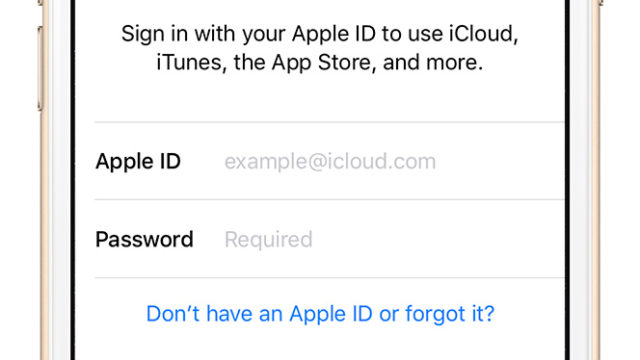The image size is (640, 360).
Task: Tap "forgot it?" at the end of blue link
Action: click(450, 314)
